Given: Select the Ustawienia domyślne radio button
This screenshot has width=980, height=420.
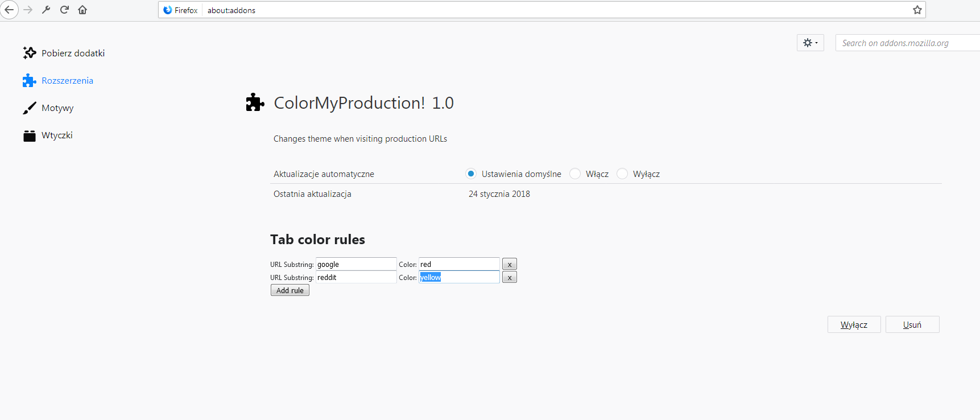Looking at the screenshot, I should [x=470, y=174].
